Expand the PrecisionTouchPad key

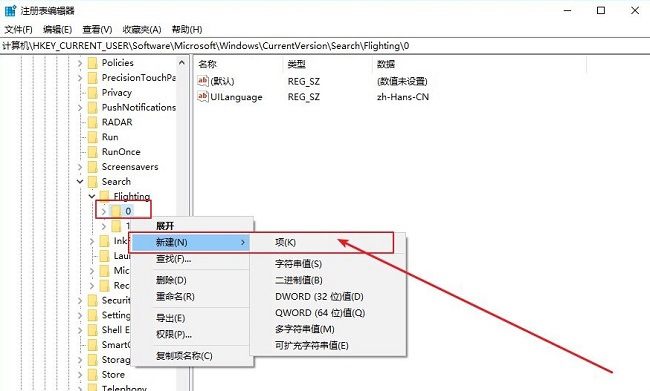(x=80, y=78)
